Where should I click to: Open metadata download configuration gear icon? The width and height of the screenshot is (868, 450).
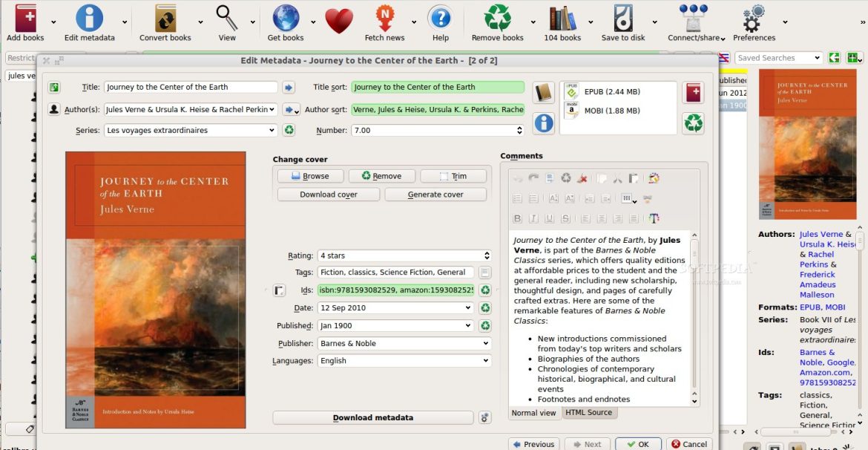pyautogui.click(x=485, y=417)
